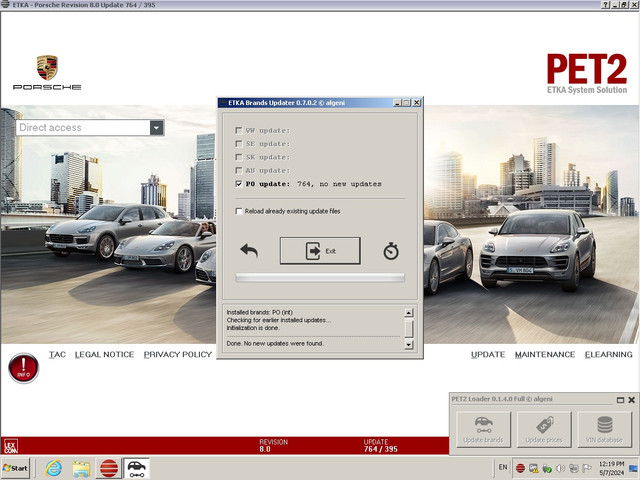Click Update prices in PET2 Loader
Image resolution: width=640 pixels, height=480 pixels.
(544, 429)
